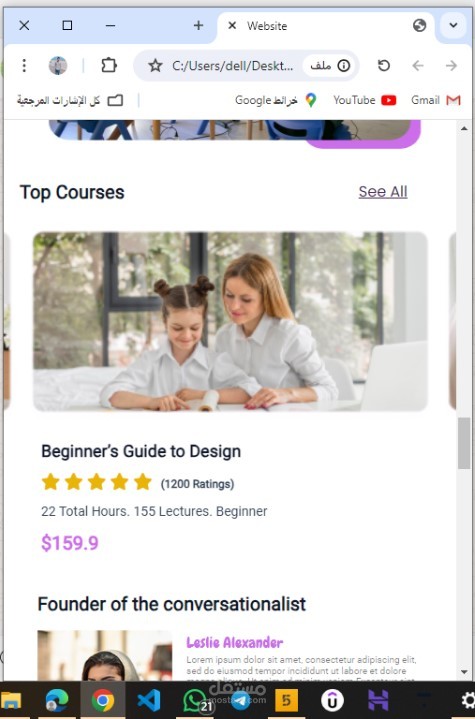Viewport: 475px width, 719px height.
Task: Open a new tab with plus button
Action: click(x=198, y=25)
